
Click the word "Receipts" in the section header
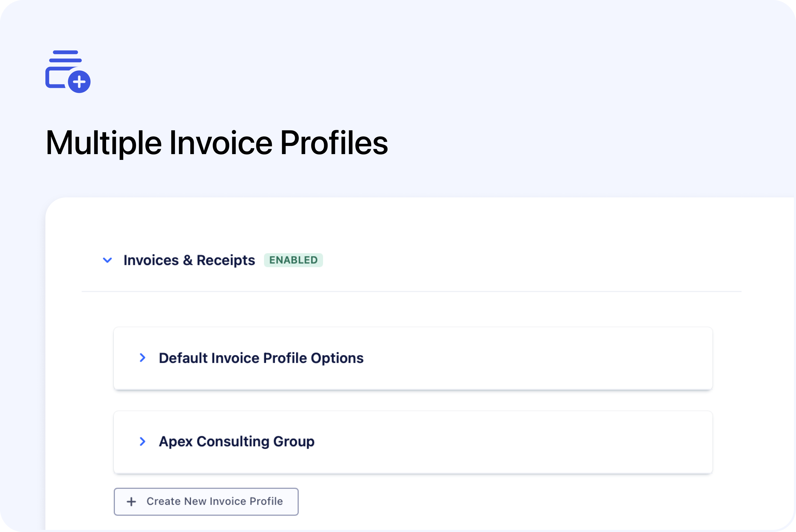[x=226, y=260]
